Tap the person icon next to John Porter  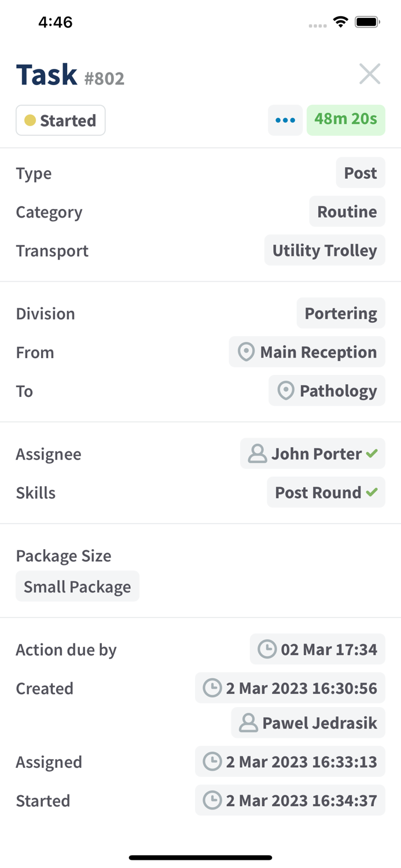(x=257, y=454)
